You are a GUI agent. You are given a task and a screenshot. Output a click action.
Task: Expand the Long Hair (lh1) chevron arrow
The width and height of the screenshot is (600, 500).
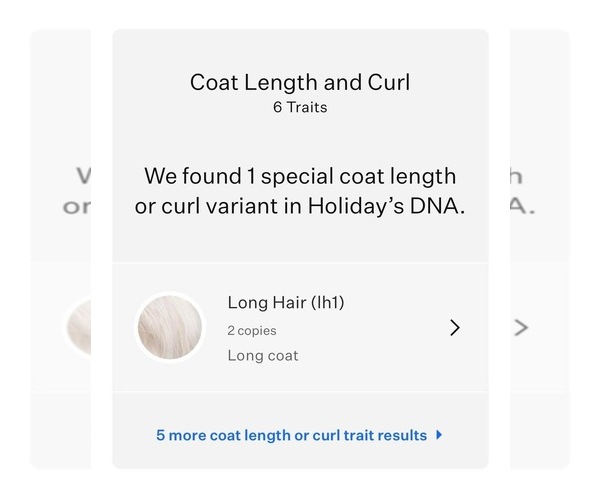coord(455,327)
